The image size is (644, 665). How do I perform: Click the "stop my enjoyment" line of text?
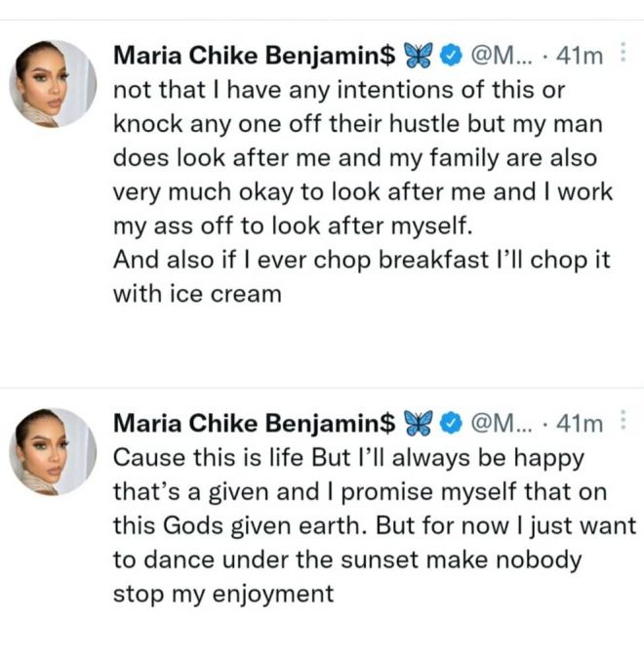(223, 593)
